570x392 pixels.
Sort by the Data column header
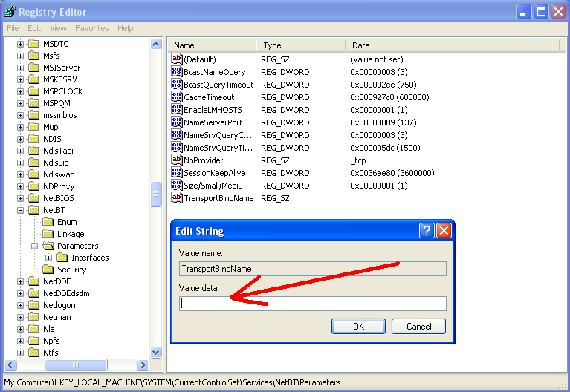point(453,45)
